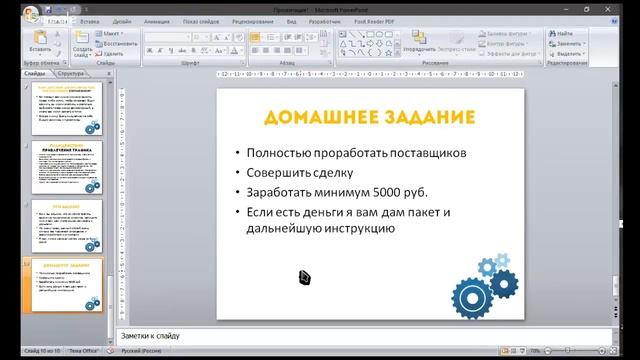Image resolution: width=640 pixels, height=360 pixels.
Task: Click the decrease indent level icon
Action: (x=288, y=38)
